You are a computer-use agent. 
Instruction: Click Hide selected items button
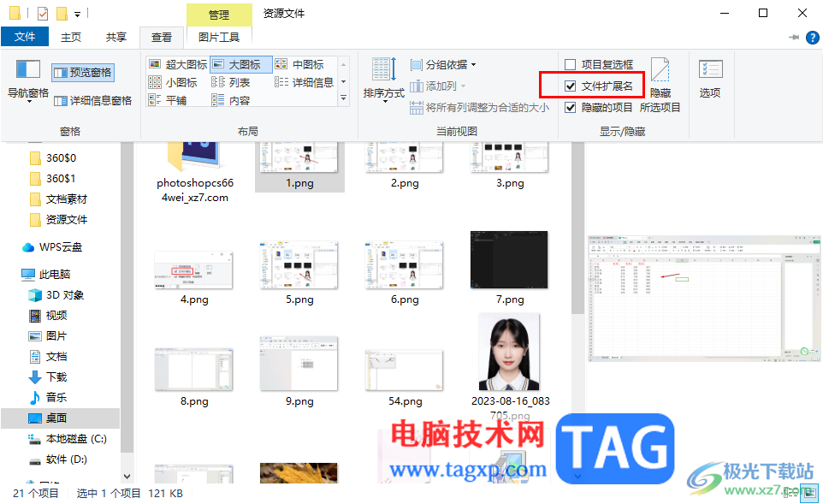click(x=660, y=85)
